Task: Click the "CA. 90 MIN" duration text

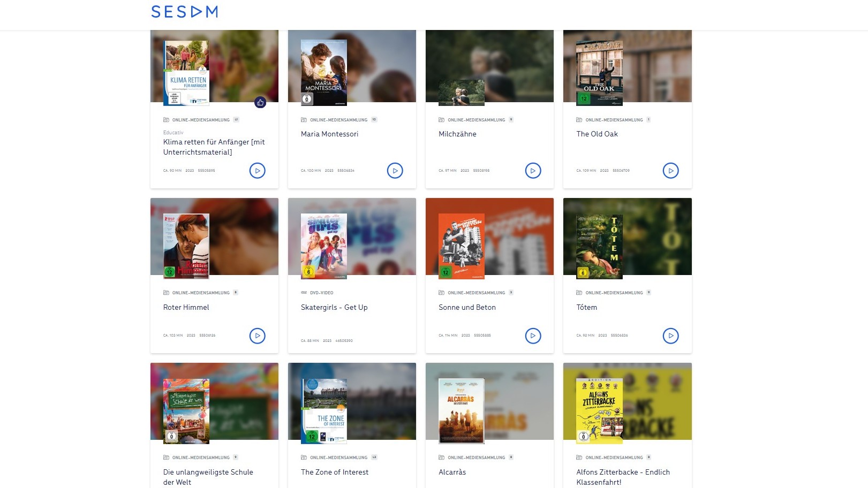Action: point(172,171)
